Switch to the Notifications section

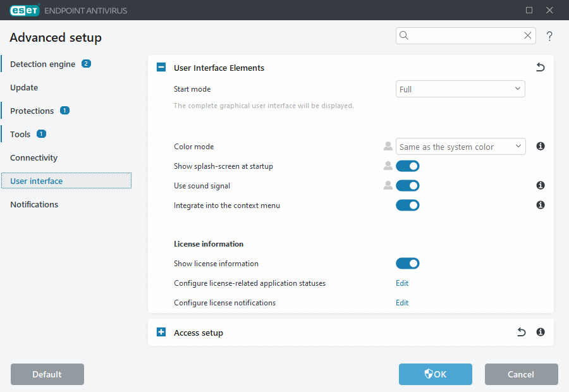click(34, 204)
